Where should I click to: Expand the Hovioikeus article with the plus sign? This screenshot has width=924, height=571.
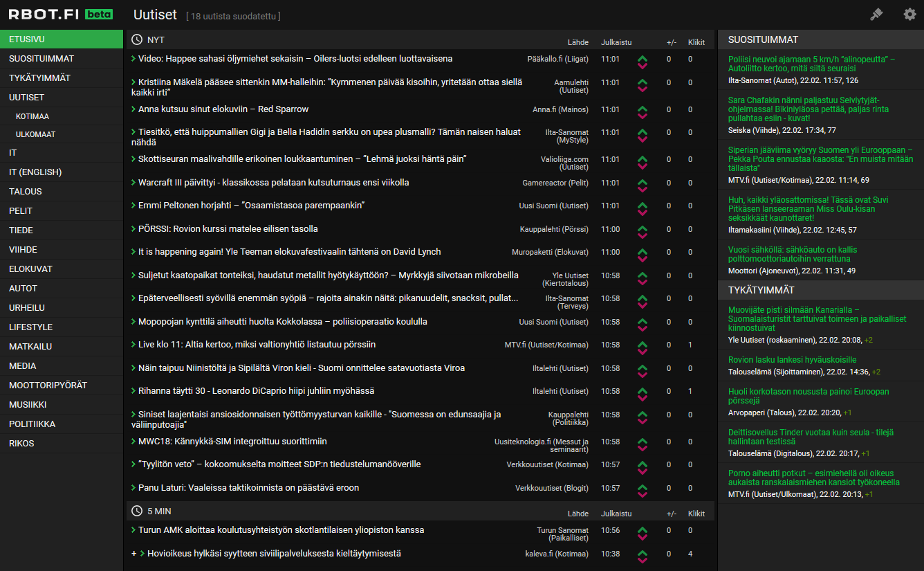[133, 554]
